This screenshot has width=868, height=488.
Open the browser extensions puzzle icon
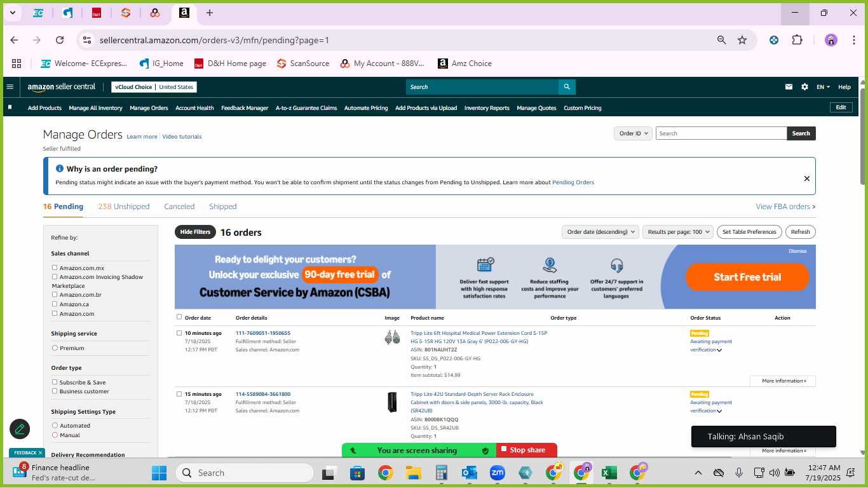pos(797,40)
